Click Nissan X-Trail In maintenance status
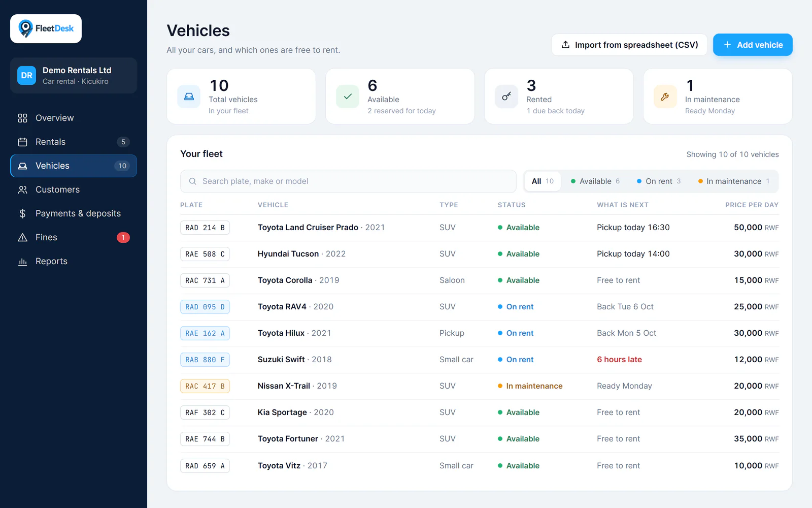 pyautogui.click(x=530, y=386)
